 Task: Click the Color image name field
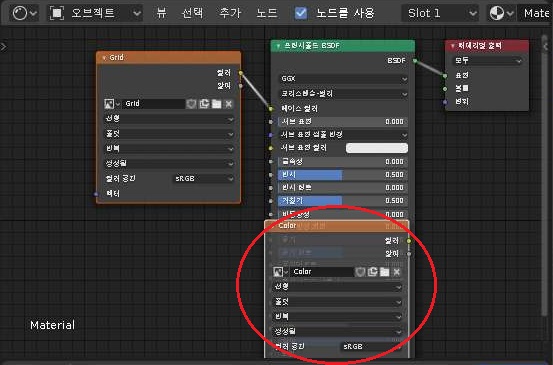point(322,272)
